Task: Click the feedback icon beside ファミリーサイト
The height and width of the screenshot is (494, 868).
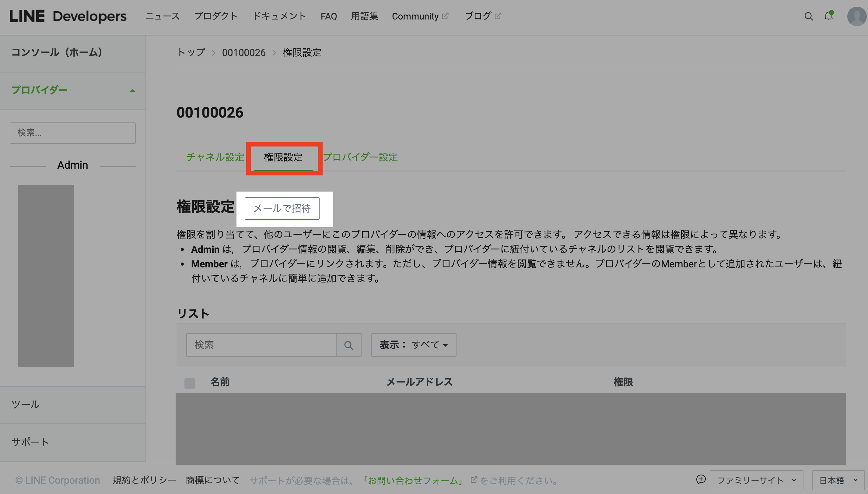Action: 701,479
